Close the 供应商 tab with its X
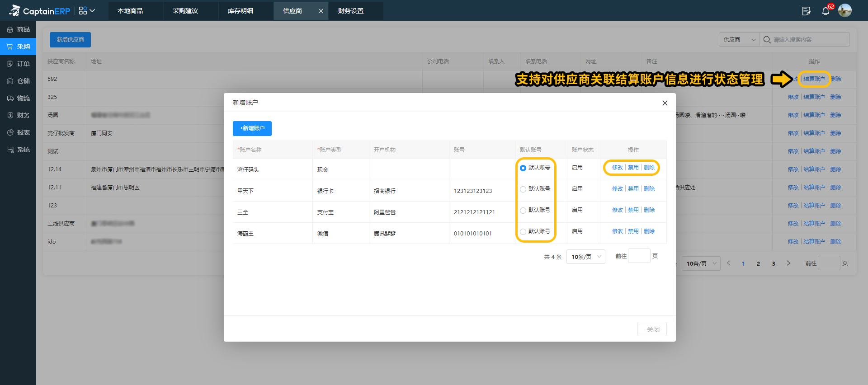 (x=321, y=11)
